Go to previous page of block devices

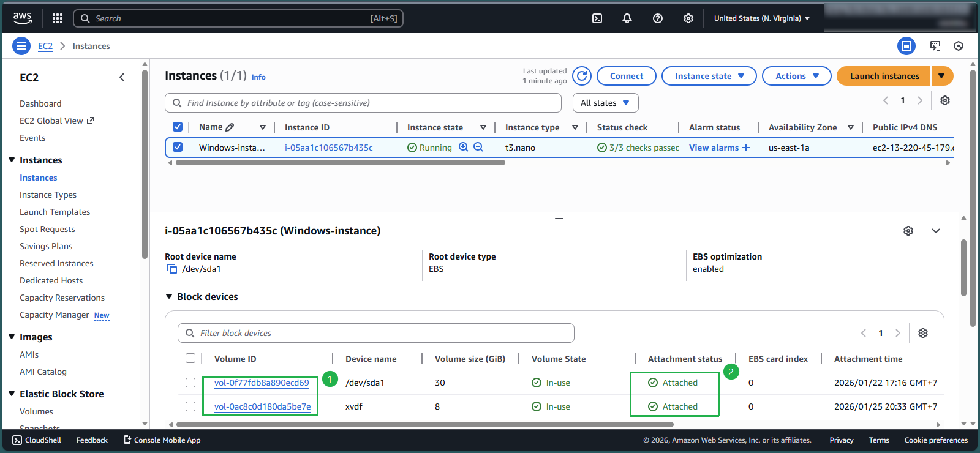click(864, 333)
